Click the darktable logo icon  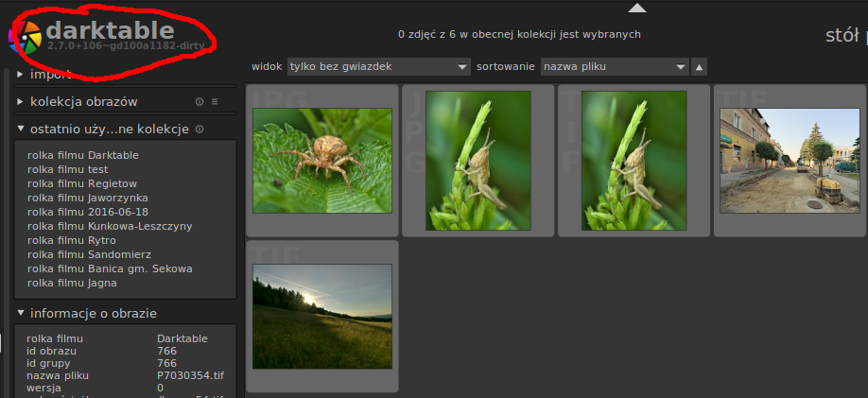coord(26,37)
